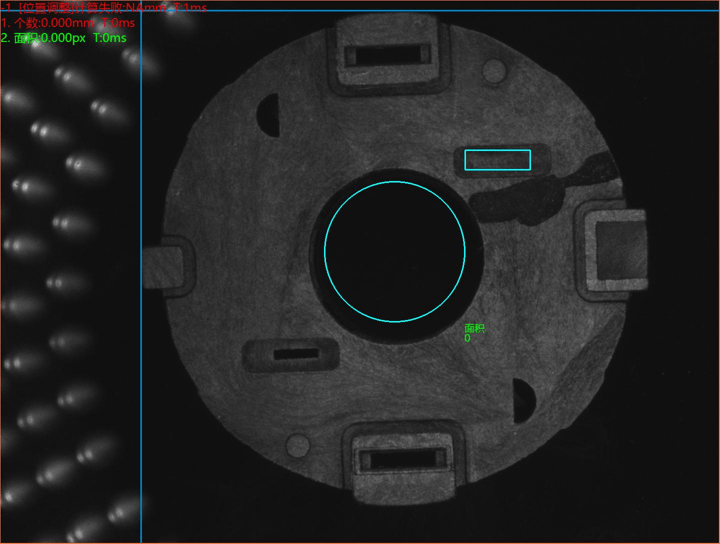720x544 pixels.
Task: Click the small round hole near top-right tab
Action: pyautogui.click(x=494, y=70)
